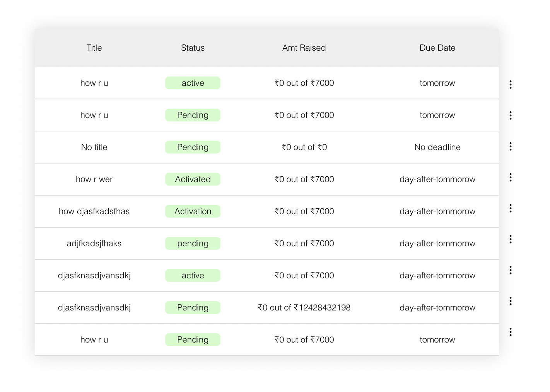Screen dimensions: 550x392
Task: Click the 'Title' column header
Action: pyautogui.click(x=94, y=48)
